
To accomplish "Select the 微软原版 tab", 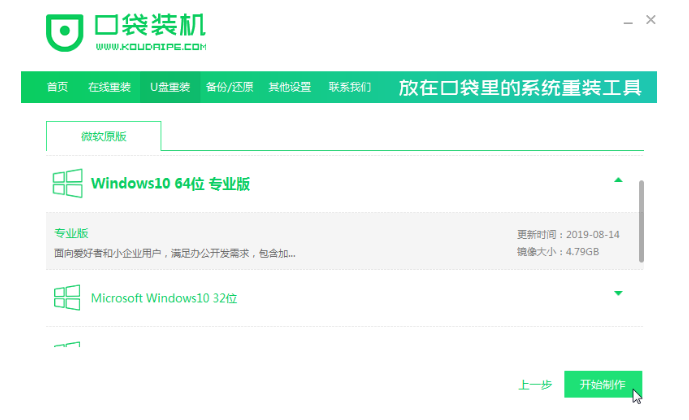I will point(103,136).
